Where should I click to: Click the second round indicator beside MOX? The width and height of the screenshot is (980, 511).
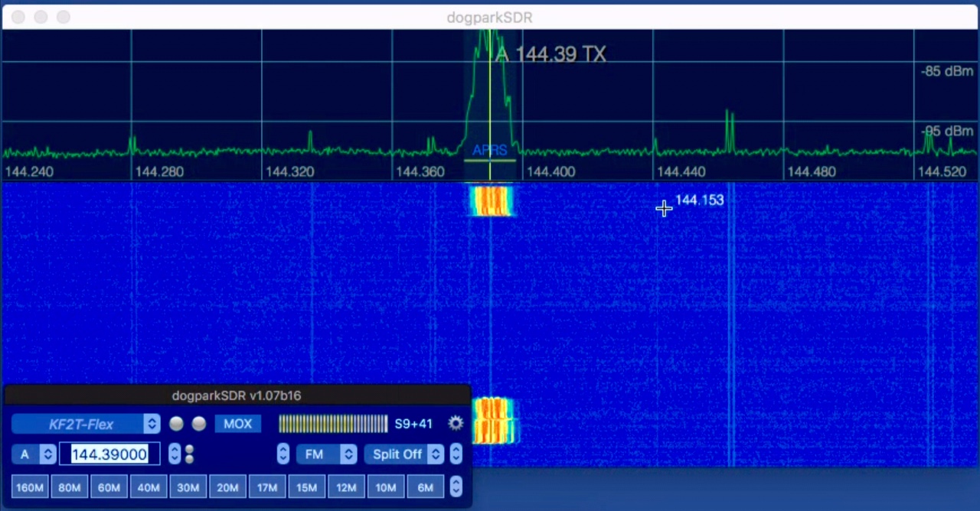199,424
